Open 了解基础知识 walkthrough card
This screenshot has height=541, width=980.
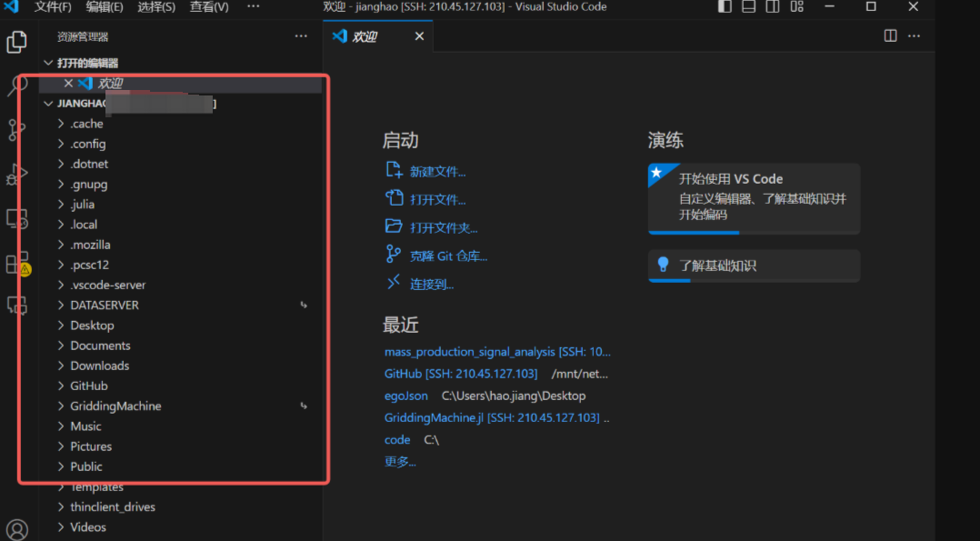(x=755, y=265)
